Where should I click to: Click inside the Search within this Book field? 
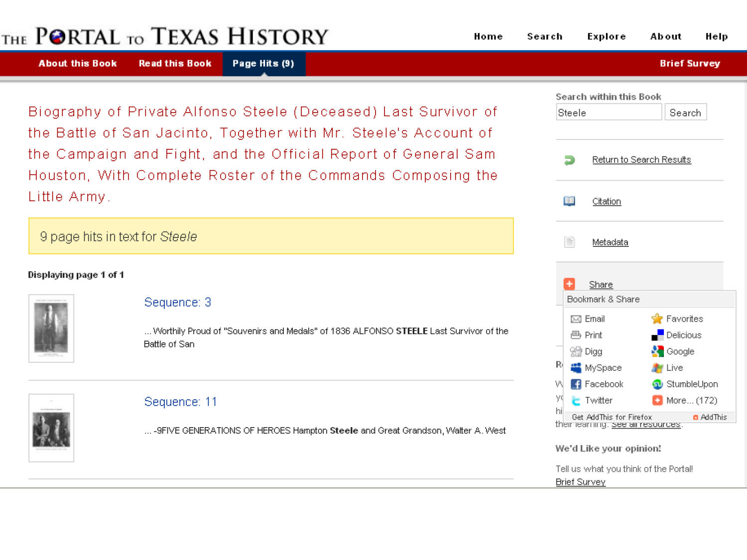coord(609,112)
